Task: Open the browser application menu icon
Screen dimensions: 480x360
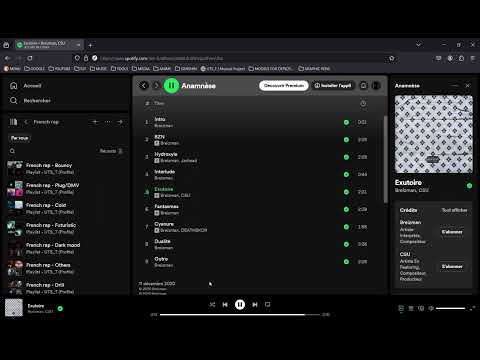Action: 473,58
